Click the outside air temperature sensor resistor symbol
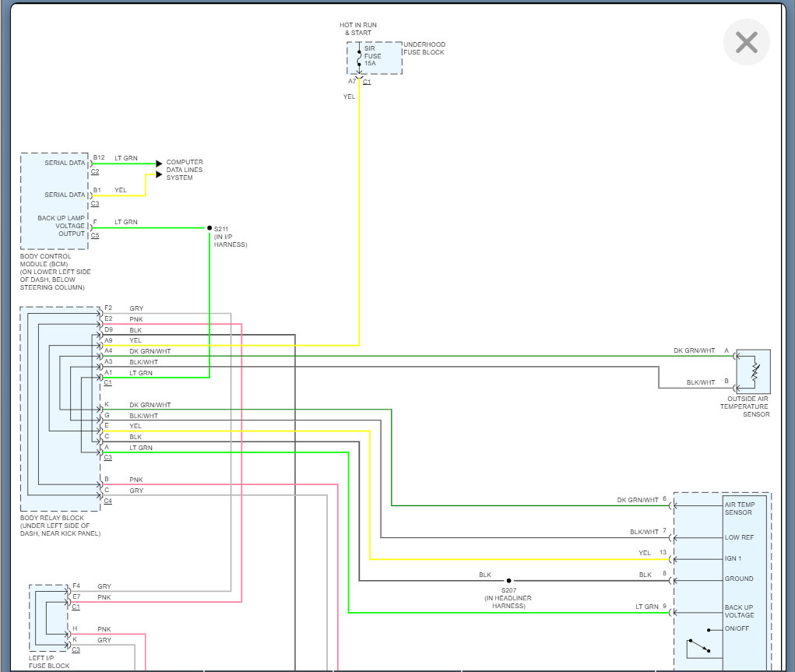This screenshot has width=795, height=672. pos(754,371)
